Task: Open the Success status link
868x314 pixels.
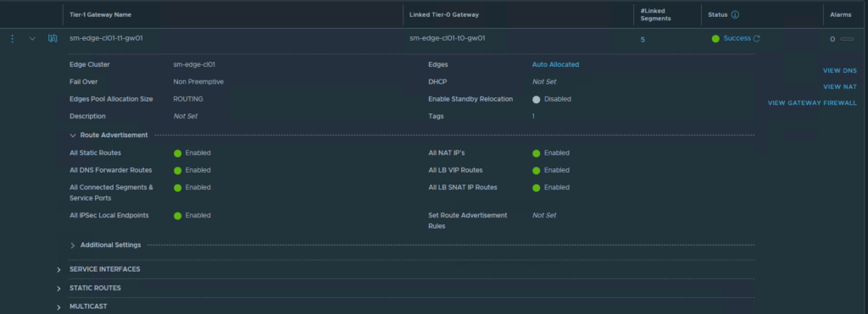Action: [x=737, y=38]
